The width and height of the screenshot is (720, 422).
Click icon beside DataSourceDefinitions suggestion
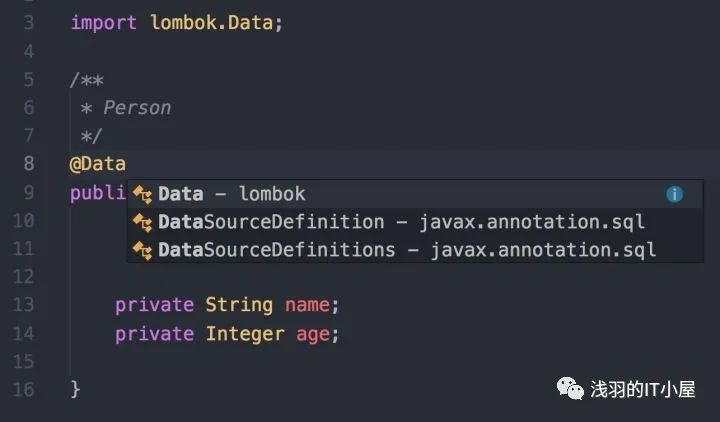tap(142, 251)
